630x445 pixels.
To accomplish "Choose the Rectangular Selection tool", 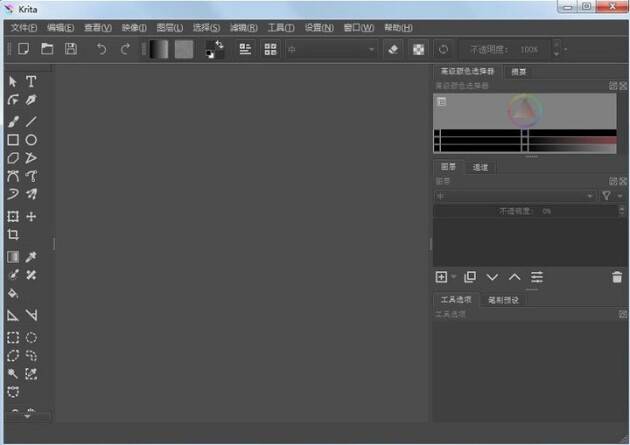I will pyautogui.click(x=13, y=338).
